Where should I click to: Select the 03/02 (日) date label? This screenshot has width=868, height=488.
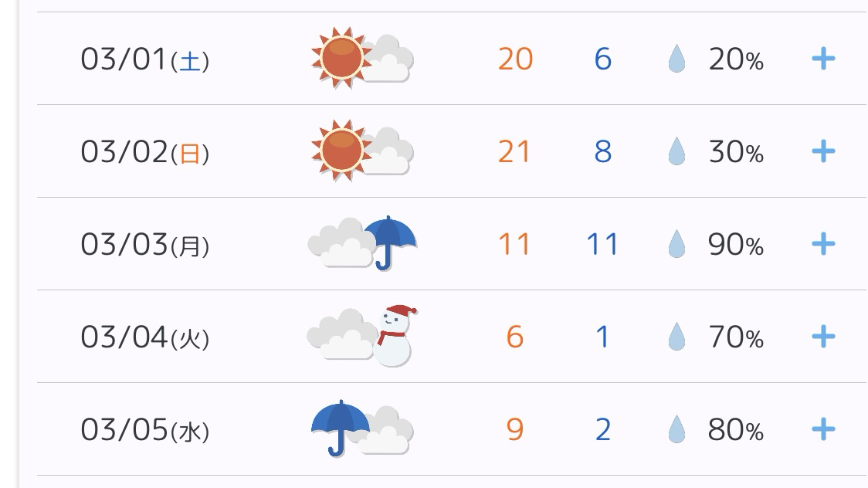point(144,152)
